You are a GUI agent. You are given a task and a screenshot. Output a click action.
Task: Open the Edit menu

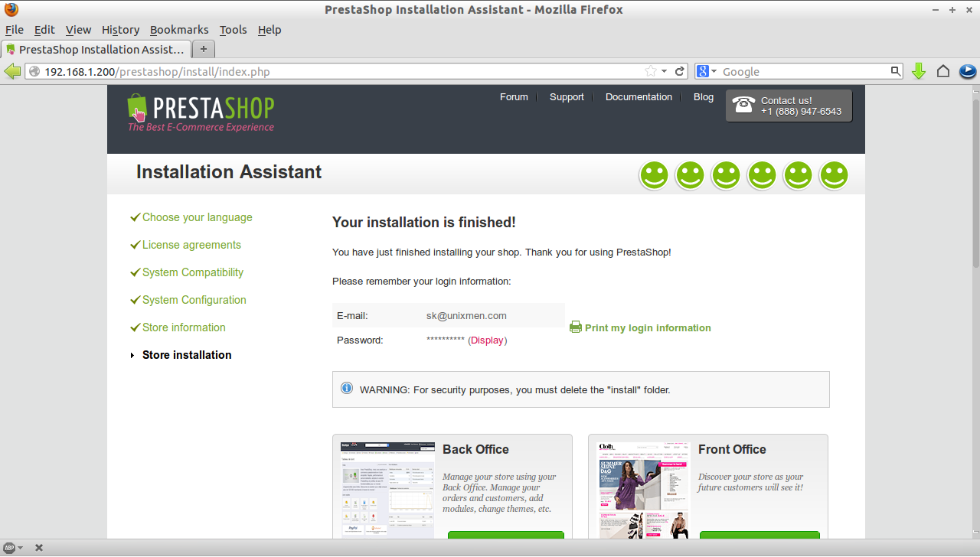[x=44, y=30]
